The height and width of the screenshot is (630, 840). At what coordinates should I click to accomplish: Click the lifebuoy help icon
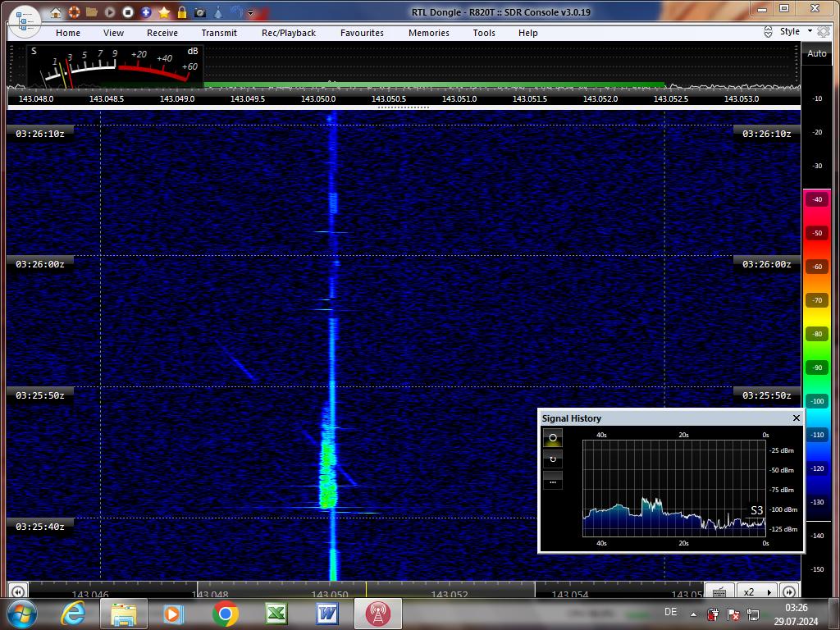pos(74,11)
